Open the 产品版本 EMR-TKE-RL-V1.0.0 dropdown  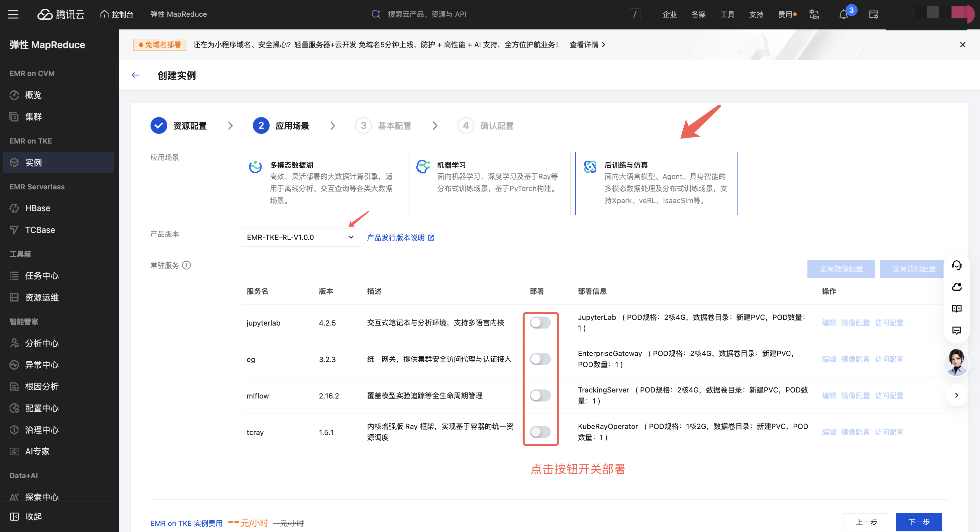301,238
